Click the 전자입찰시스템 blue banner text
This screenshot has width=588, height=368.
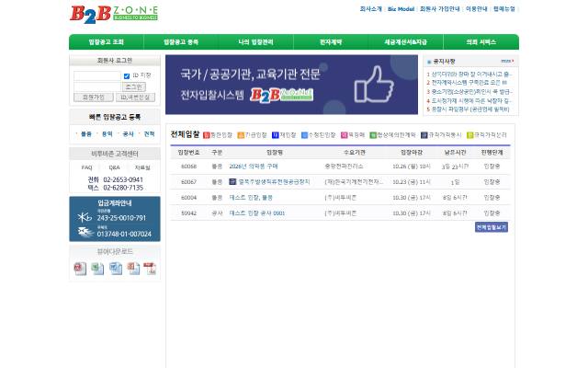point(212,95)
